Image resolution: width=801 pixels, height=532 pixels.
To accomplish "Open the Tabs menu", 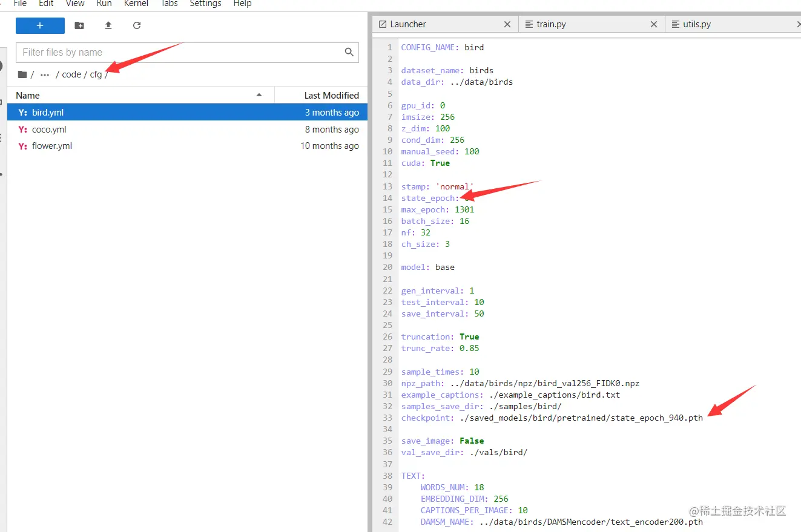I will coord(169,3).
